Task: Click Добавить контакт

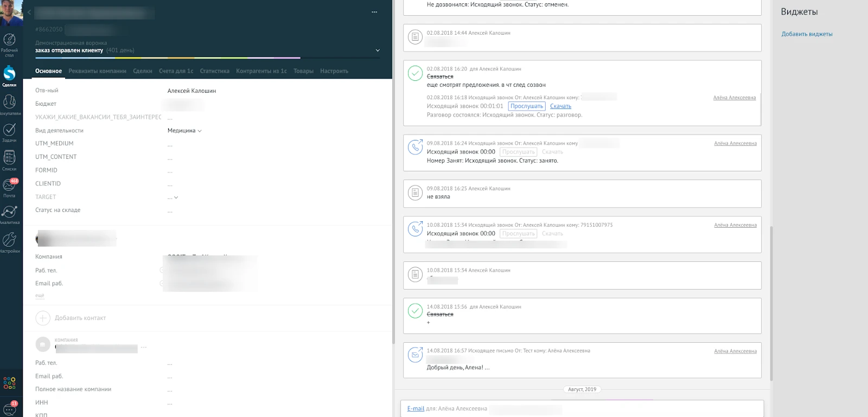Action: pyautogui.click(x=80, y=318)
